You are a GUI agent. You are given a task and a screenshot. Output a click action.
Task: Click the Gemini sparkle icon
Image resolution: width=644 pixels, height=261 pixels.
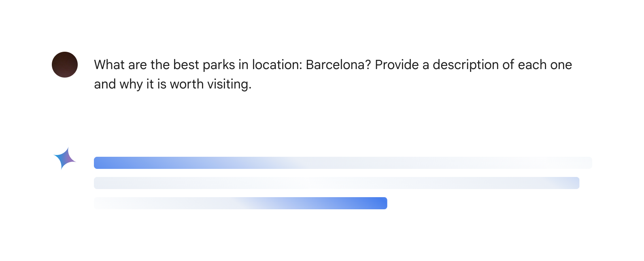click(x=65, y=158)
